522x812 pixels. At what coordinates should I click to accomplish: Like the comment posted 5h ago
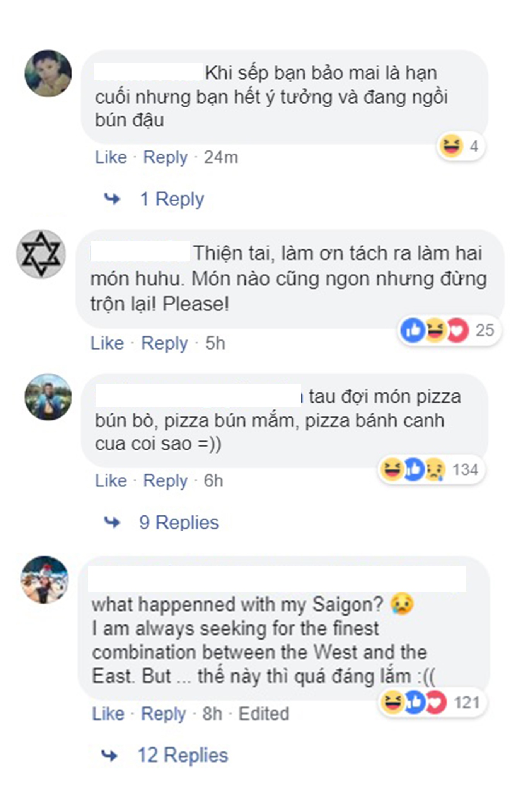pyautogui.click(x=107, y=343)
